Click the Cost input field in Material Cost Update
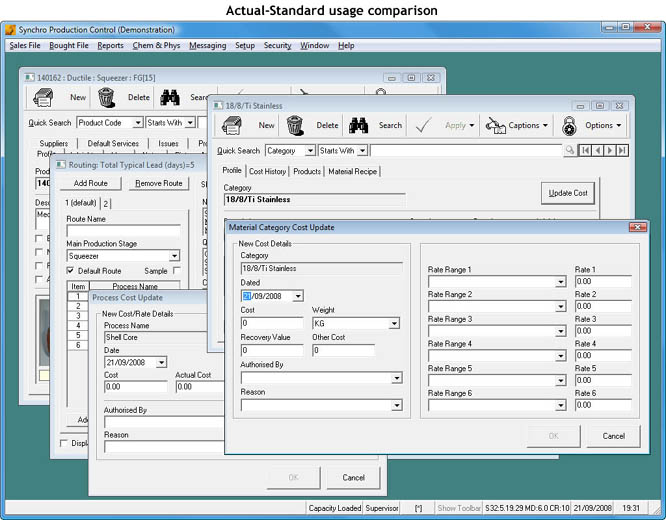 [272, 323]
